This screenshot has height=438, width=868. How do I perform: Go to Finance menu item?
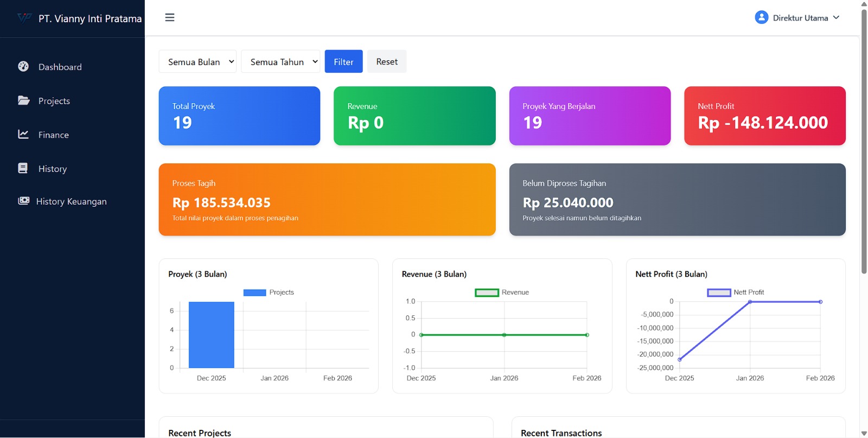pyautogui.click(x=53, y=135)
